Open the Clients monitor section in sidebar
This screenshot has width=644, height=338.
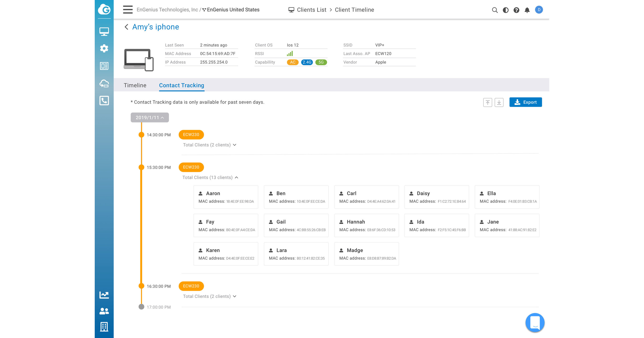(104, 32)
